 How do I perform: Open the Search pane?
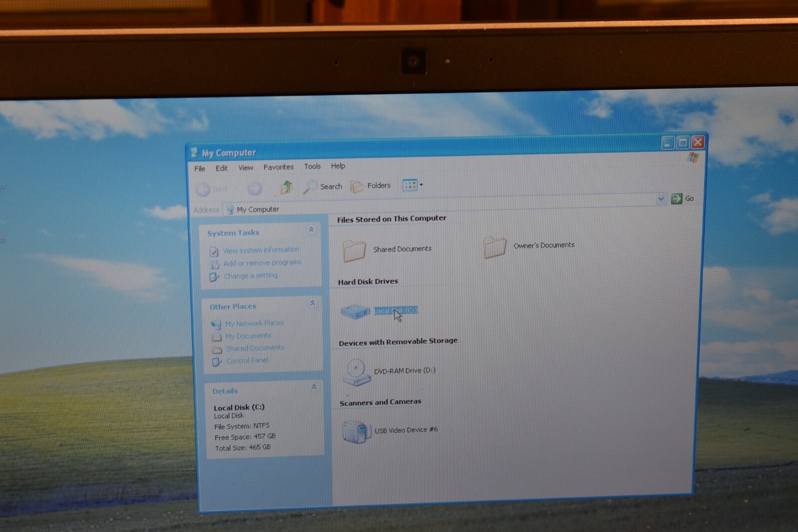click(323, 186)
